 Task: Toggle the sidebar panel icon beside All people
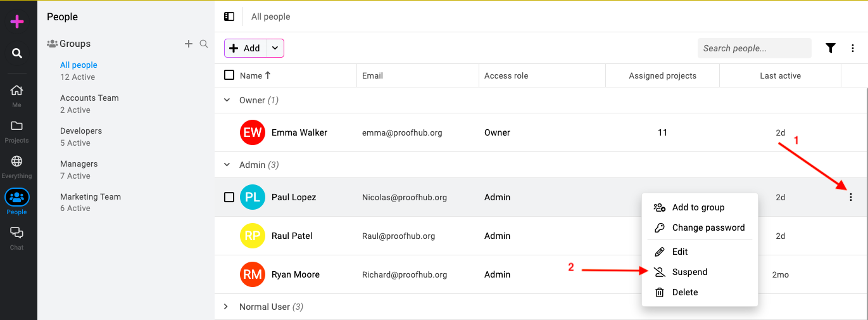click(229, 16)
